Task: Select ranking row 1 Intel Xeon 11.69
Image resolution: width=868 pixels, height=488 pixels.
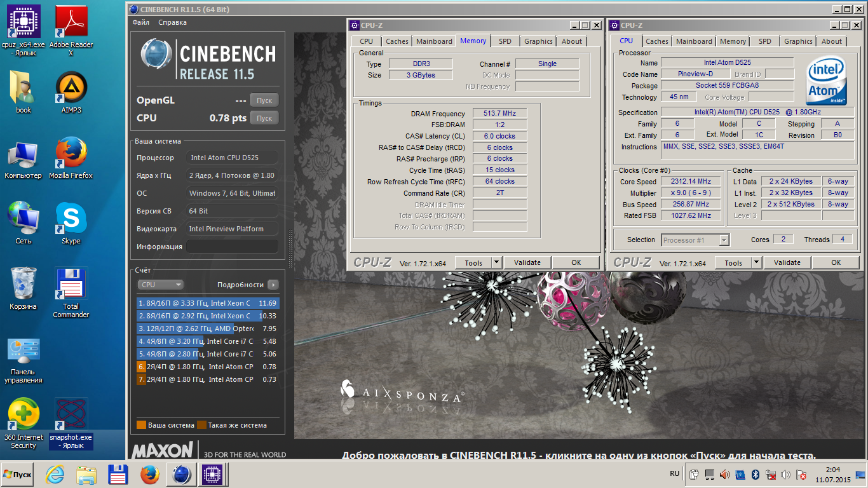Action: coord(208,303)
